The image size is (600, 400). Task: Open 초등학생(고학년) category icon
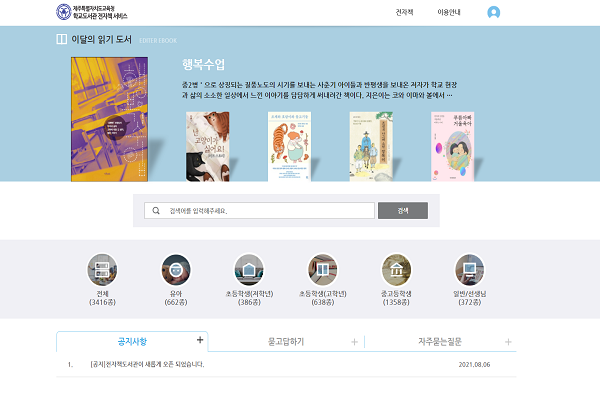point(323,270)
